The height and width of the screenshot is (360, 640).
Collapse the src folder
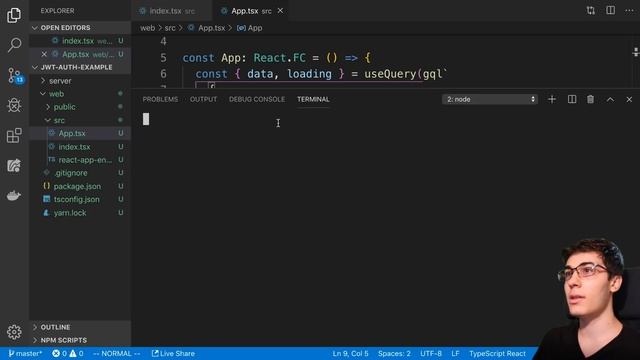(x=80, y=120)
